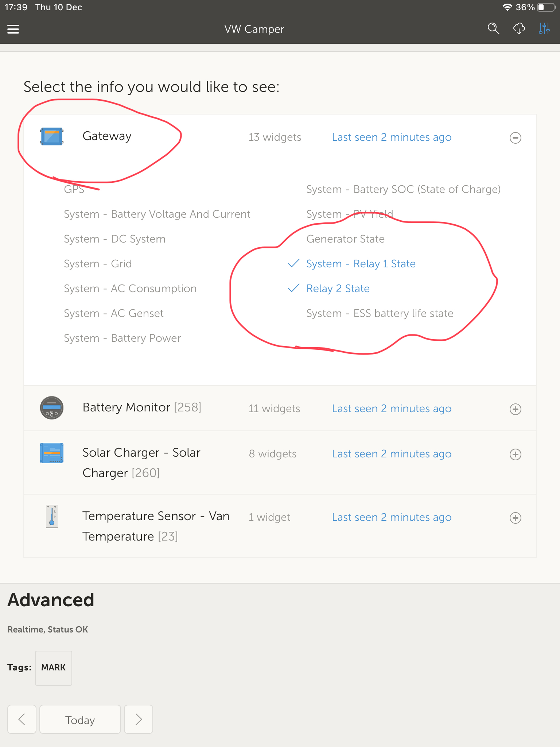Viewport: 560px width, 747px height.
Task: Enable System - Battery Power widget
Action: [122, 338]
